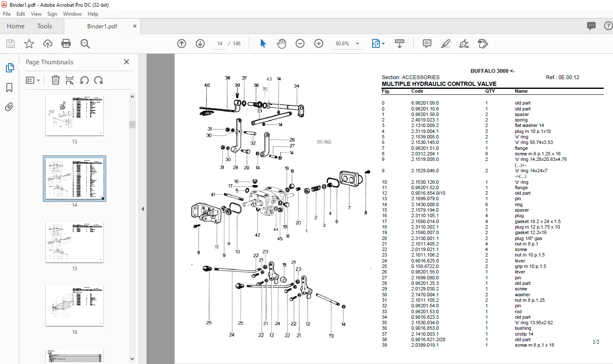Switch to the Tools tab
The width and height of the screenshot is (613, 364).
click(44, 26)
